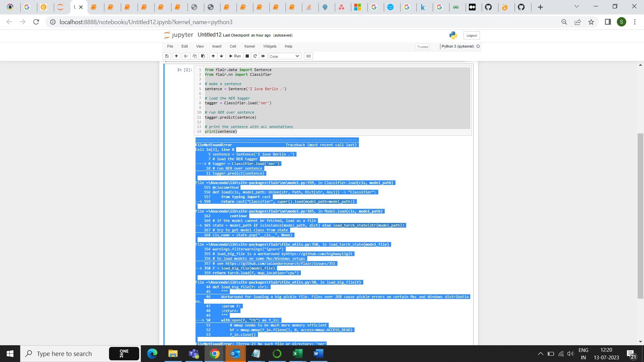Run the selected cell with Run button

pyautogui.click(x=235, y=56)
